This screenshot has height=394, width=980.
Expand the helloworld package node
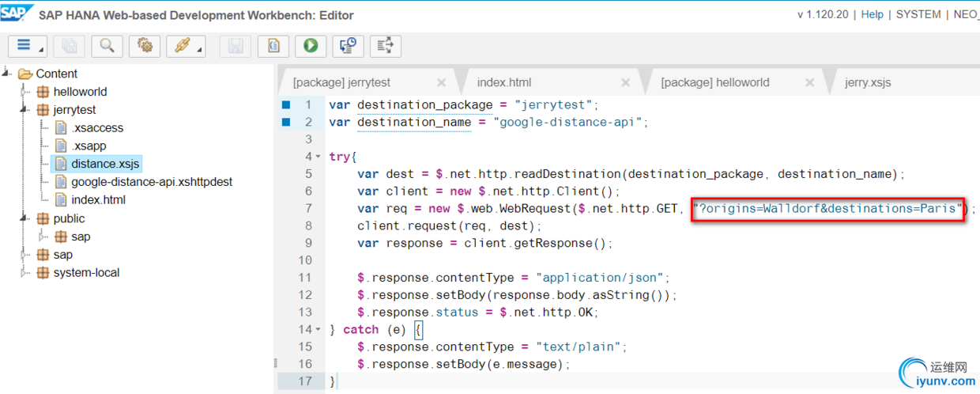coord(24,92)
